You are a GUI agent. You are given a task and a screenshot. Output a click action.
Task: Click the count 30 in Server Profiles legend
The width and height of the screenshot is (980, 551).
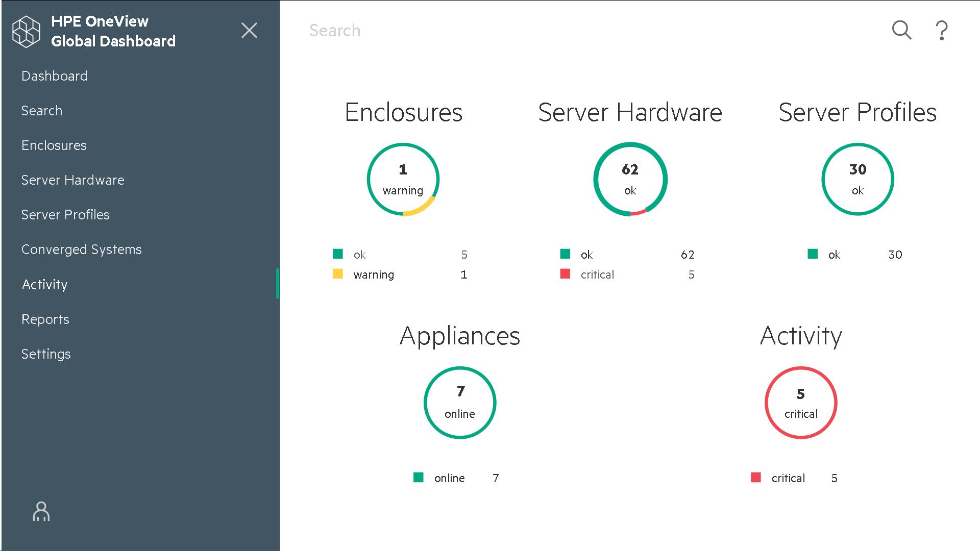[x=895, y=255]
